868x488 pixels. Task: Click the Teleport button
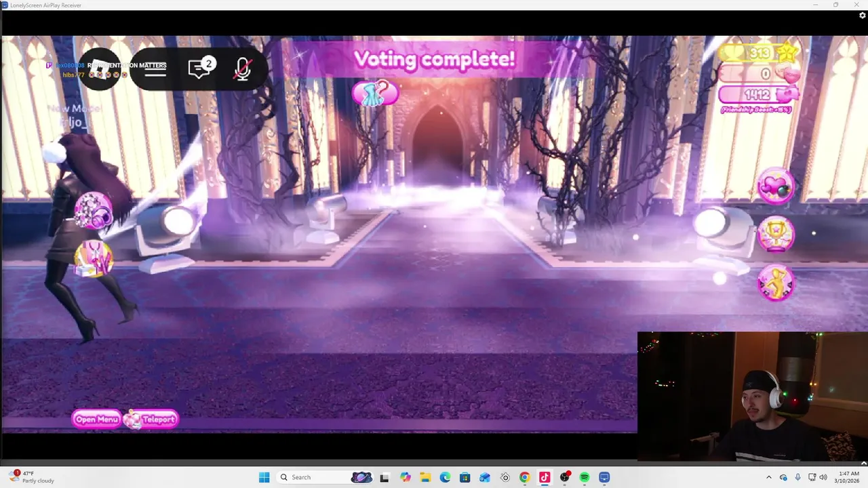pyautogui.click(x=151, y=420)
